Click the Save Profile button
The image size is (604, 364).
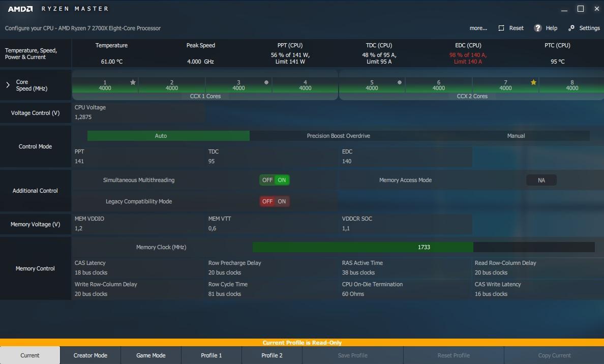[x=352, y=355]
